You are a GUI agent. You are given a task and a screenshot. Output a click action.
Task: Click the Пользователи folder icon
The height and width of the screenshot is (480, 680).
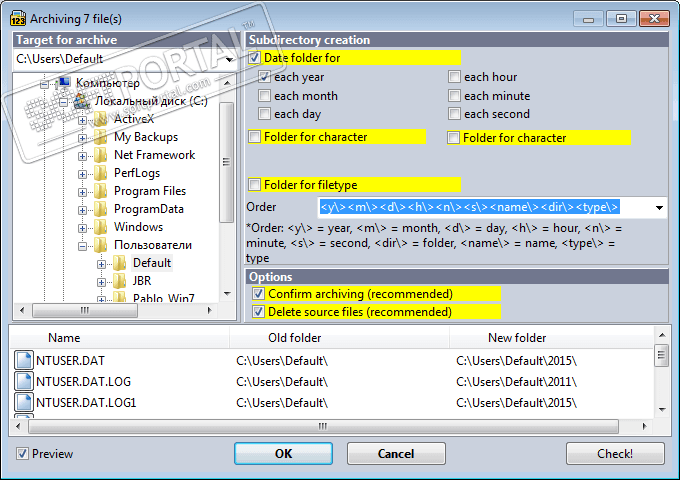[x=101, y=245]
